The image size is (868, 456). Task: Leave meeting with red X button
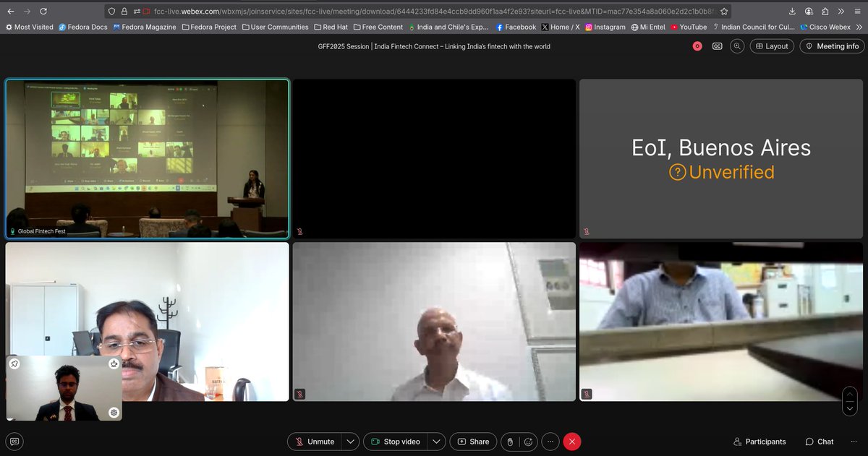pos(572,442)
